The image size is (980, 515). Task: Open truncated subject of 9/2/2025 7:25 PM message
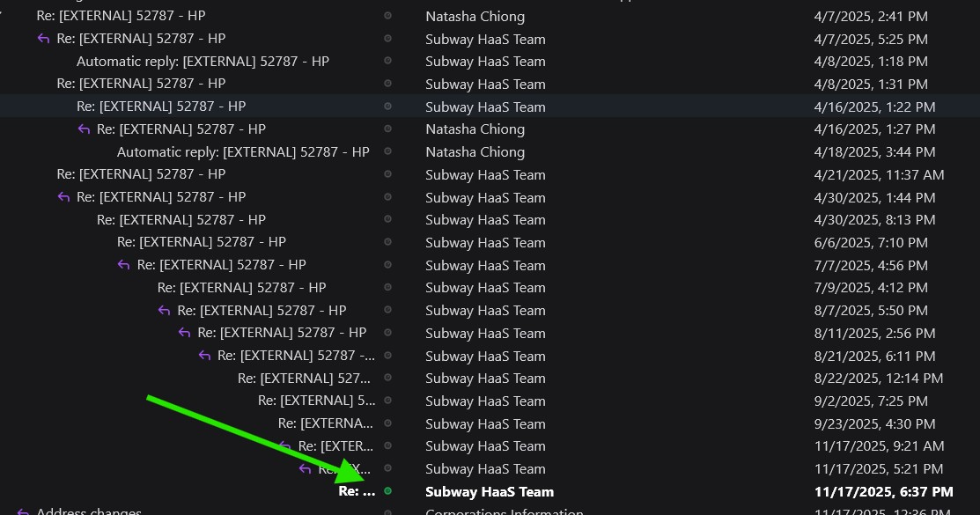coord(317,401)
